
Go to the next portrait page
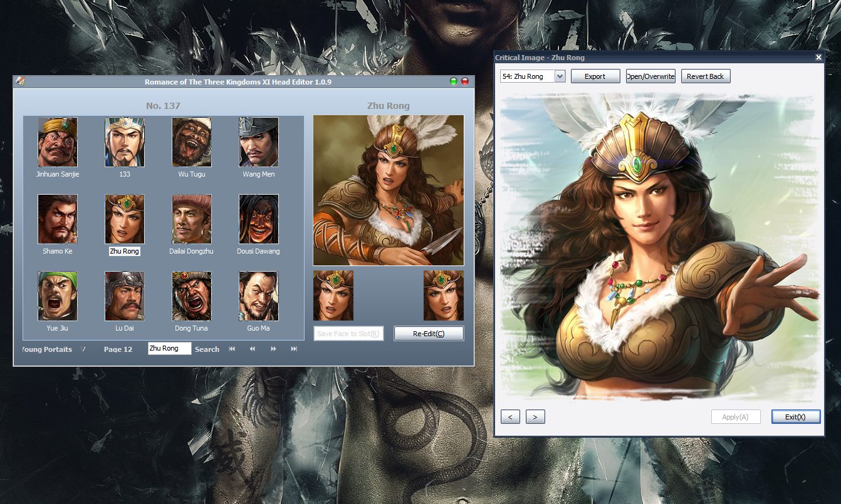pyautogui.click(x=273, y=349)
